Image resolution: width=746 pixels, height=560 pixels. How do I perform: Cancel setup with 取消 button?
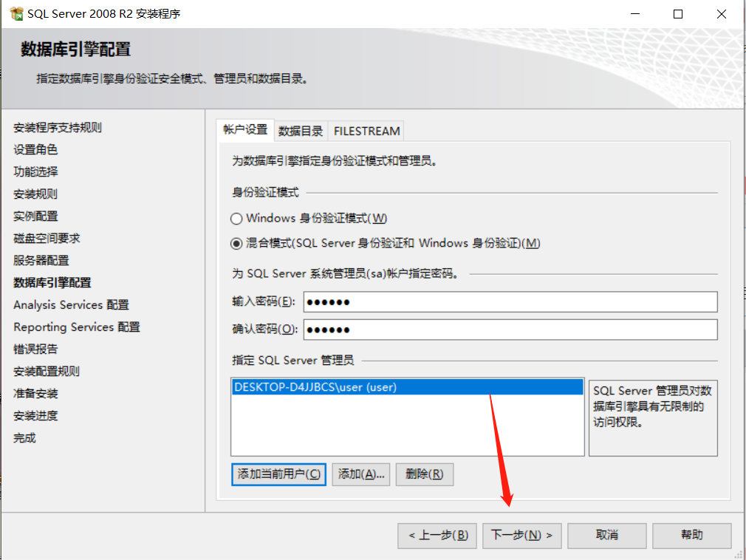point(607,536)
